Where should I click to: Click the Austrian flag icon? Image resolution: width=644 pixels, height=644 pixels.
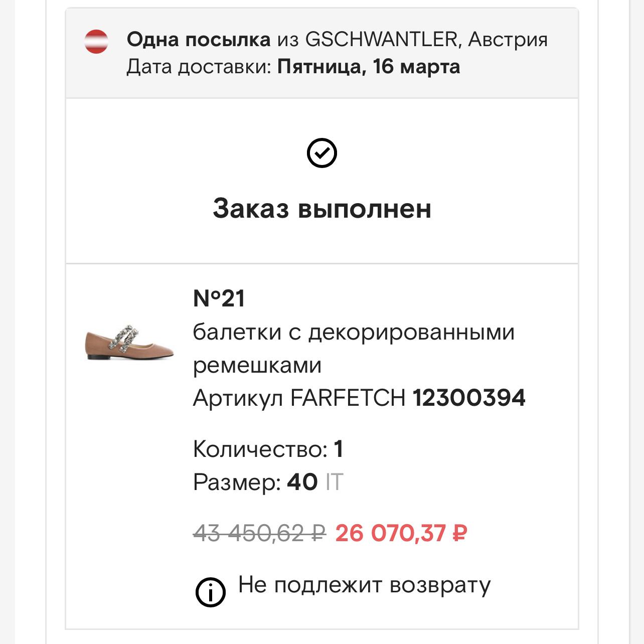point(96,42)
